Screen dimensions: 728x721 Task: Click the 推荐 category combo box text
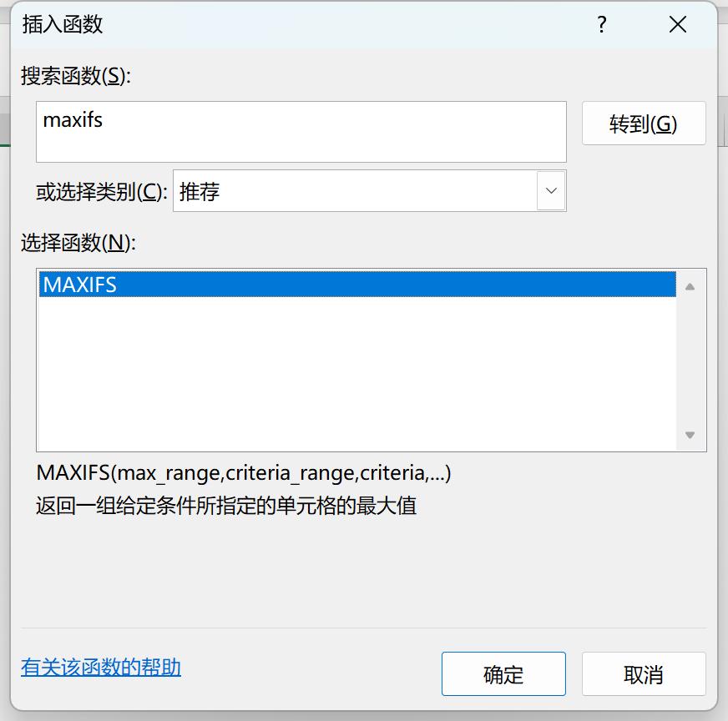click(200, 191)
